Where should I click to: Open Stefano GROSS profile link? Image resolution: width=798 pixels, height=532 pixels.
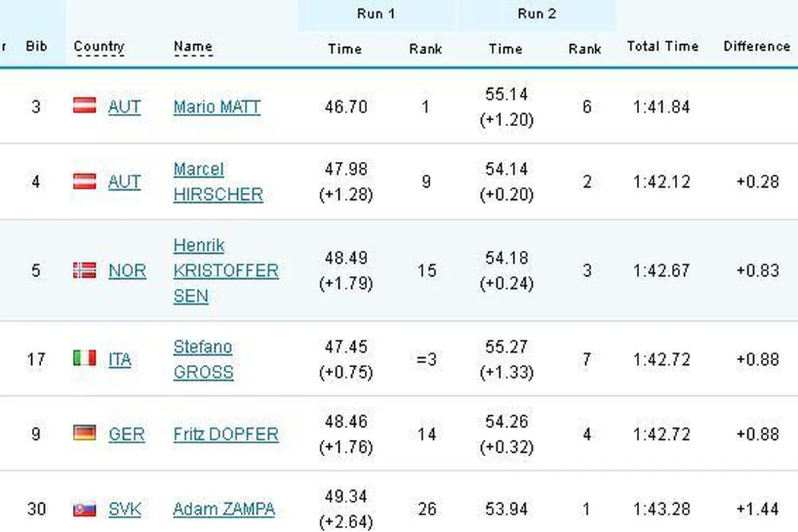pos(203,359)
